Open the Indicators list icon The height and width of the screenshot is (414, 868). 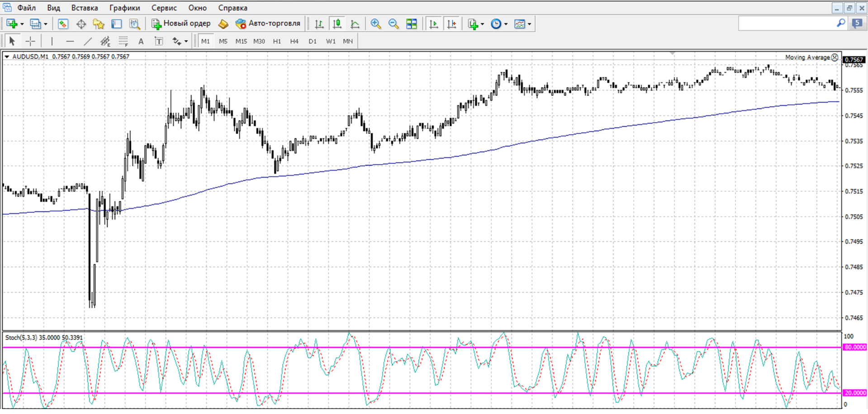(x=473, y=24)
